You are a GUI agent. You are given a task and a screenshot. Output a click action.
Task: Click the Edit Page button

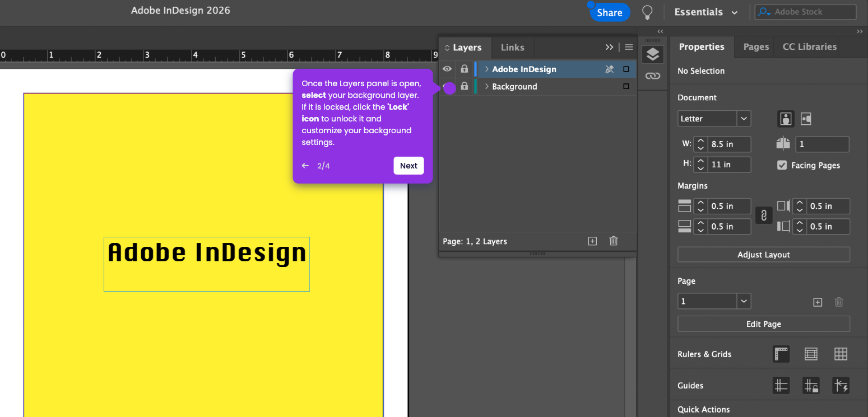(x=764, y=324)
